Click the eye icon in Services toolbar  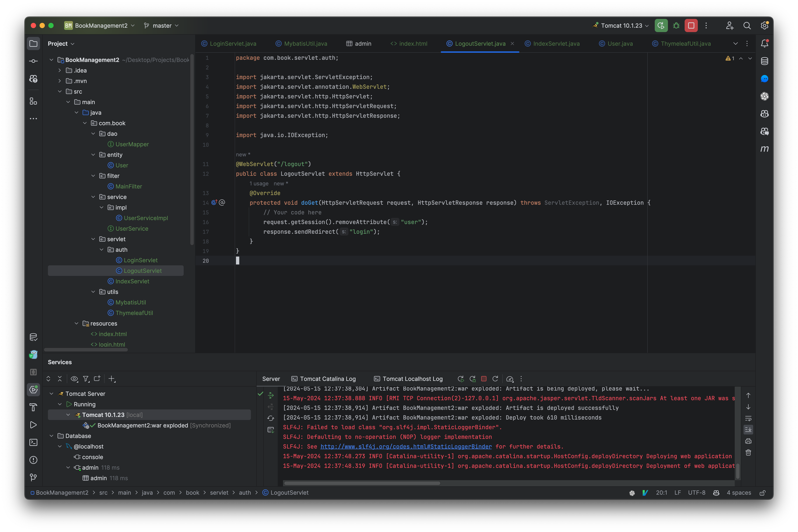tap(74, 379)
